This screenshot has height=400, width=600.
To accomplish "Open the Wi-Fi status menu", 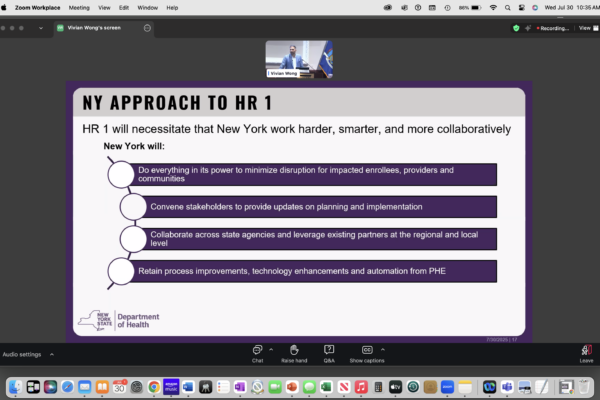I will point(493,7).
